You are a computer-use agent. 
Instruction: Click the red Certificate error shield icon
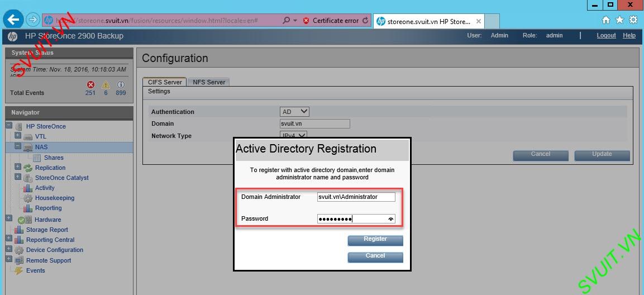pos(306,21)
